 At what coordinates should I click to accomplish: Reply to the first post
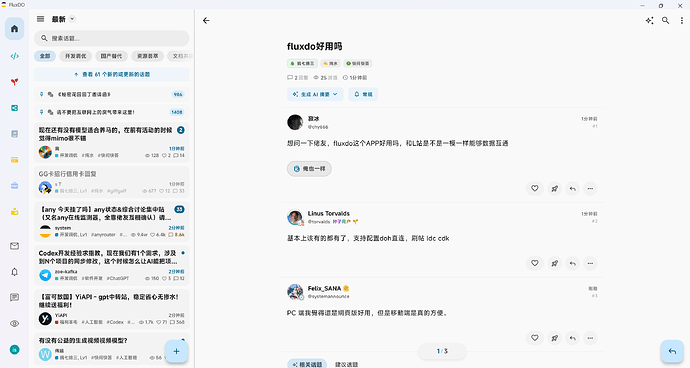[x=573, y=188]
